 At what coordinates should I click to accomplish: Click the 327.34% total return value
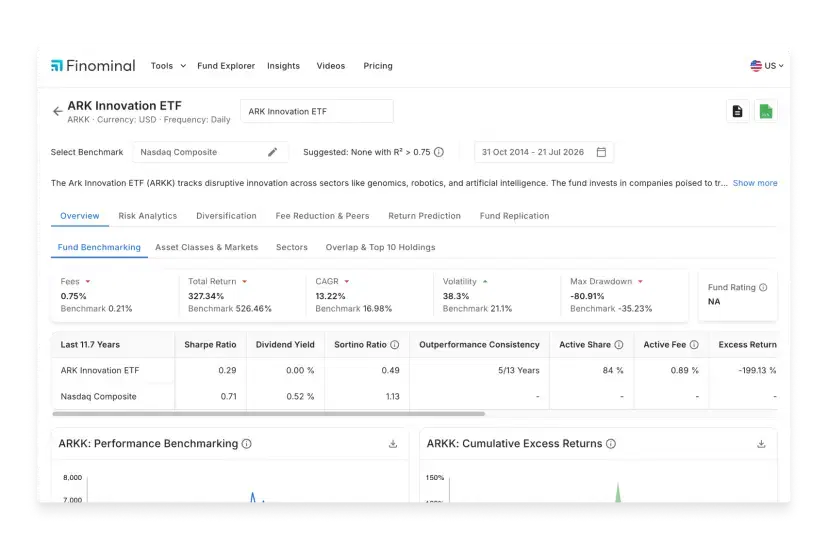206,296
